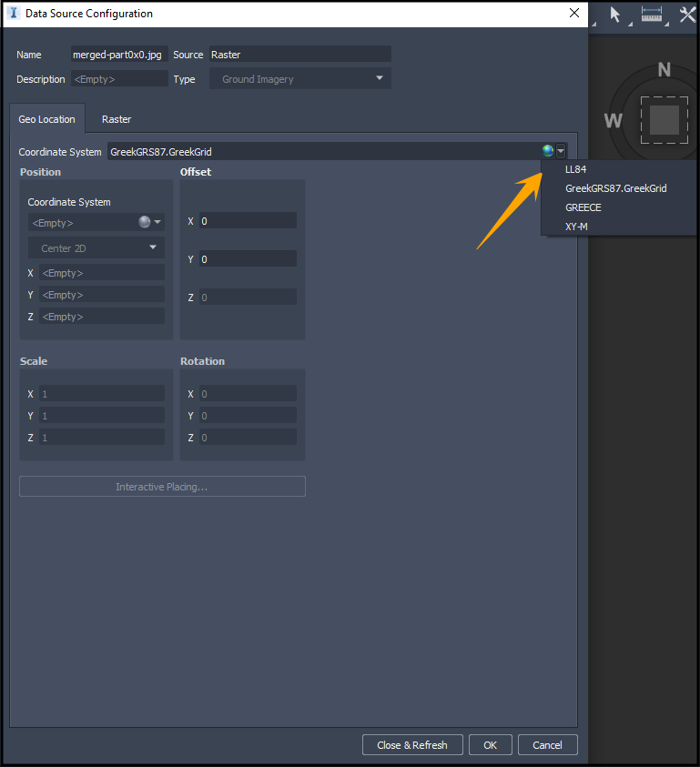
Task: Switch to the Raster tab
Action: point(117,119)
